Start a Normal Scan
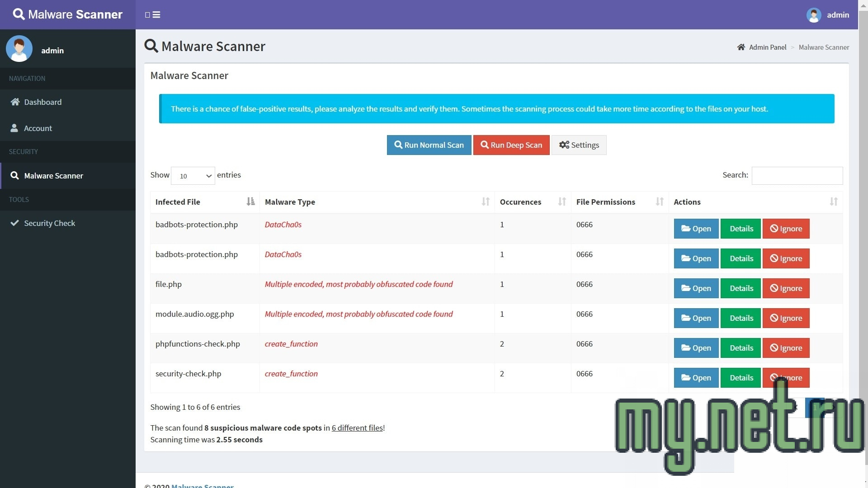 tap(429, 145)
